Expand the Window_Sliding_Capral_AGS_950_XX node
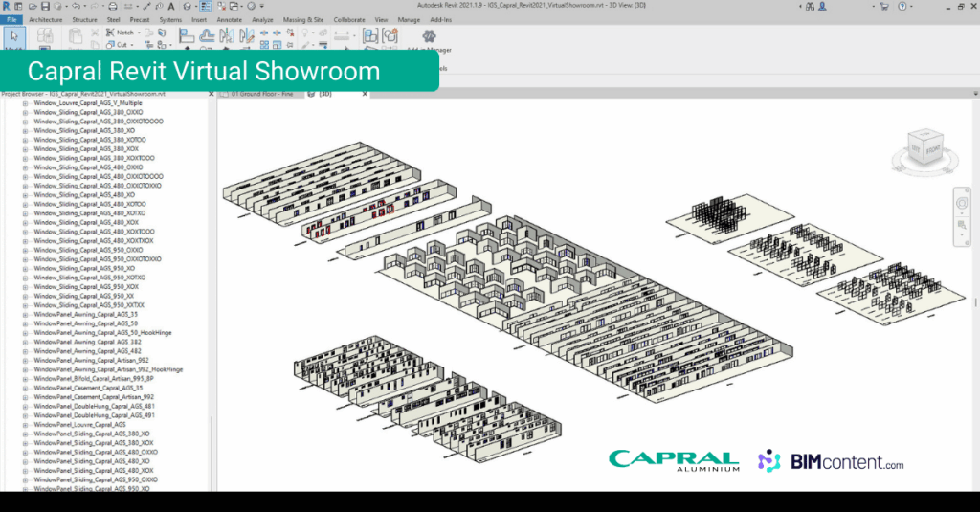Viewport: 980px width, 512px height. (x=25, y=297)
